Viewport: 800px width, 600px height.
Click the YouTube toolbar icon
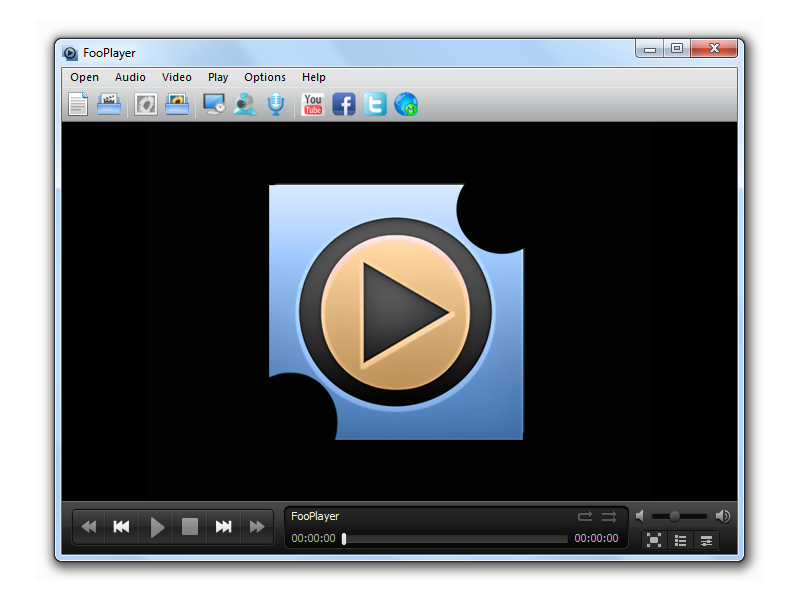click(313, 104)
